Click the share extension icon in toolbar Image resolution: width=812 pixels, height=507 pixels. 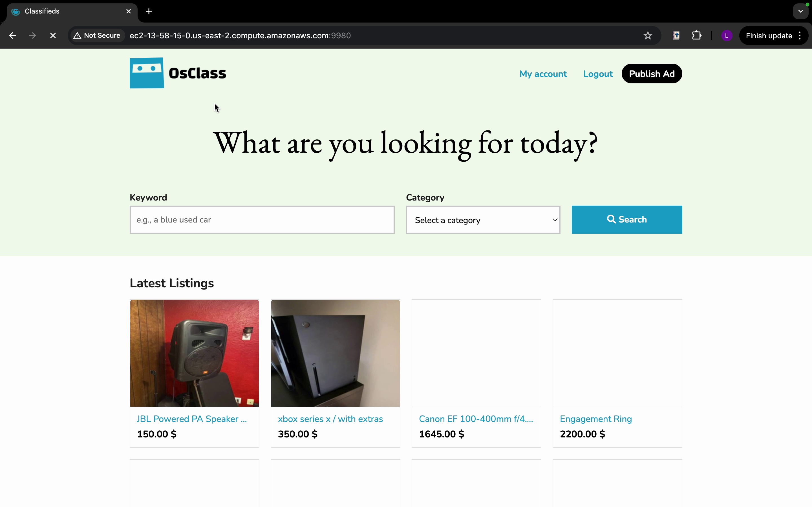coord(676,35)
